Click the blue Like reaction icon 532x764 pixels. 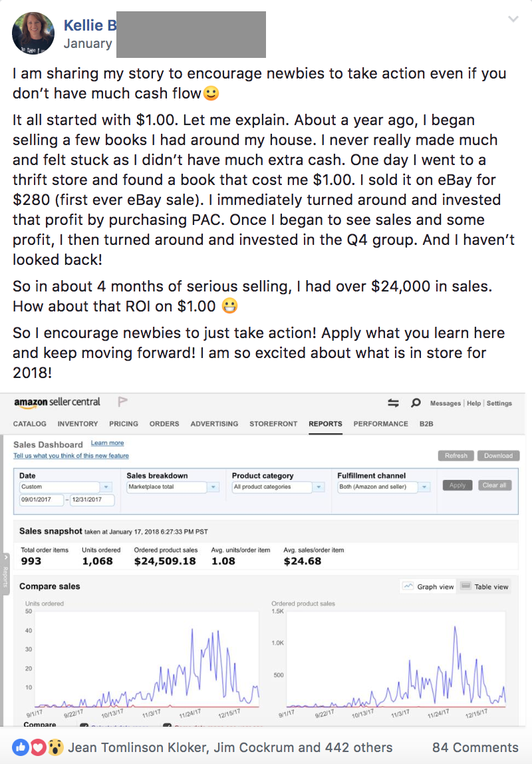[21, 747]
